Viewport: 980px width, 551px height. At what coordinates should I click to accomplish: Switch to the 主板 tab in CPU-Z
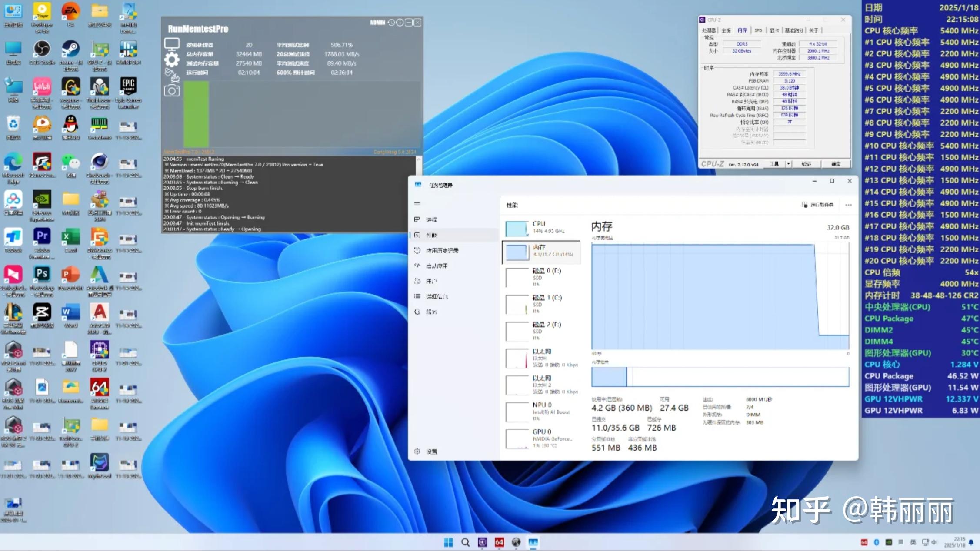pos(726,30)
